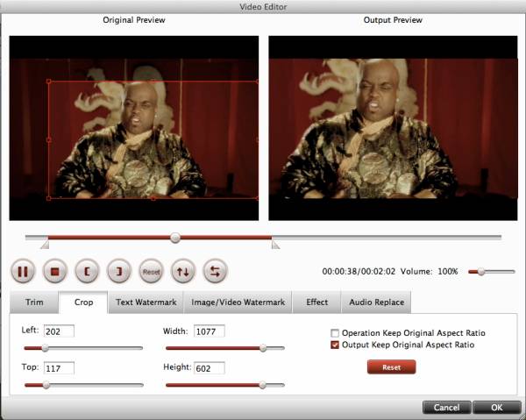
Task: Click the playhead knob on the timeline
Action: (x=174, y=238)
